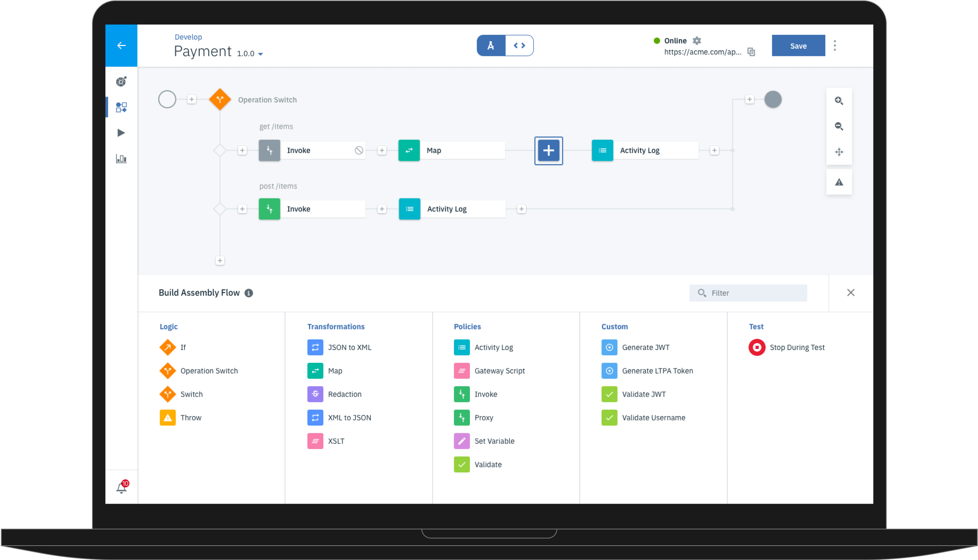Viewport: 978px width, 560px height.
Task: Switch to the source code editor view
Action: pos(519,45)
